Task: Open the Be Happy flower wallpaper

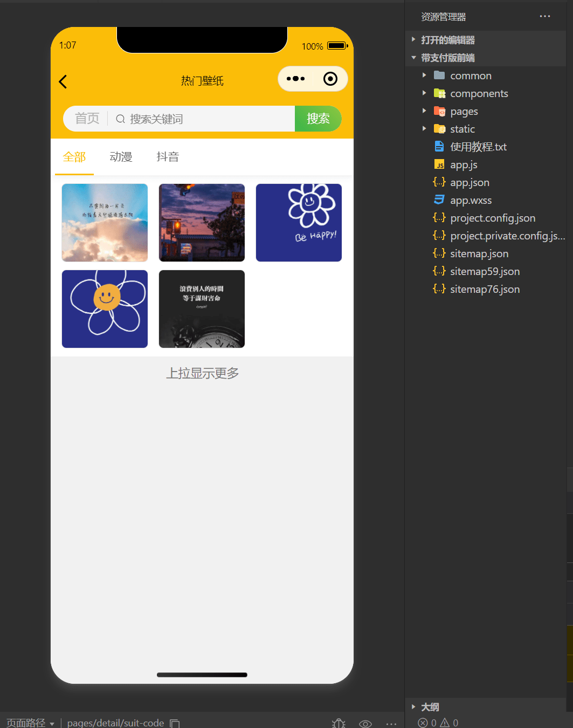Action: click(299, 223)
